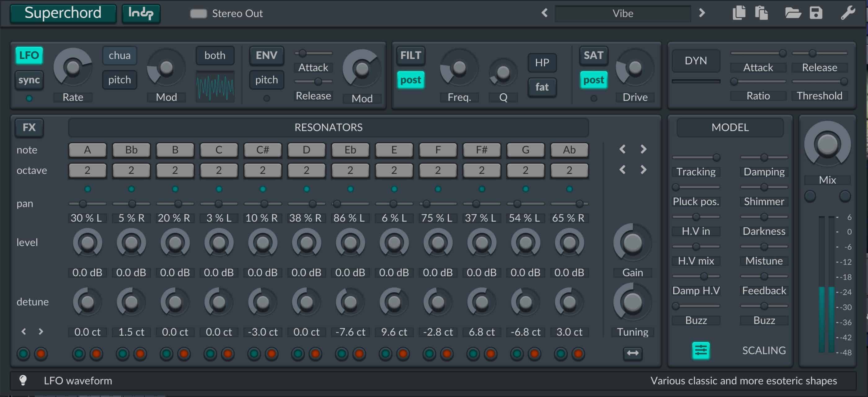Shift the note row using its left chevron

coord(623,149)
